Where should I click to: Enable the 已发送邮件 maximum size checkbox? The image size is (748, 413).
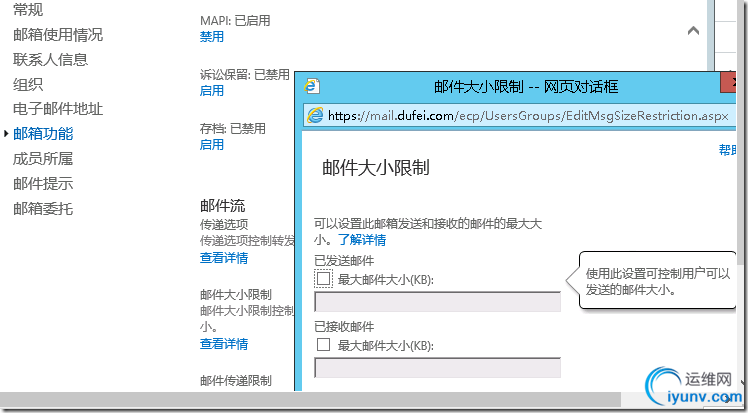(323, 279)
